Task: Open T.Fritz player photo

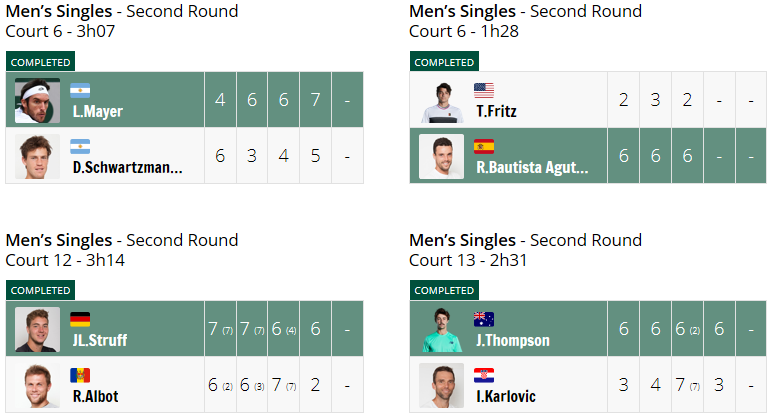Action: click(442, 100)
